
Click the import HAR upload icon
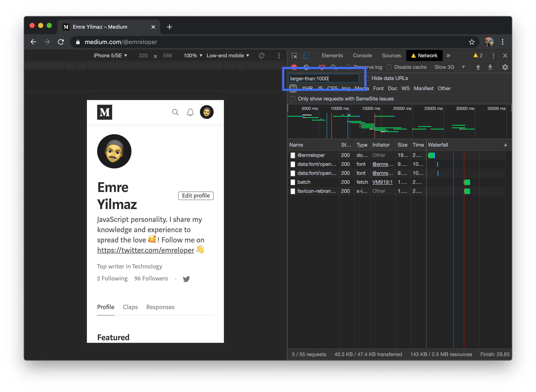coord(478,67)
